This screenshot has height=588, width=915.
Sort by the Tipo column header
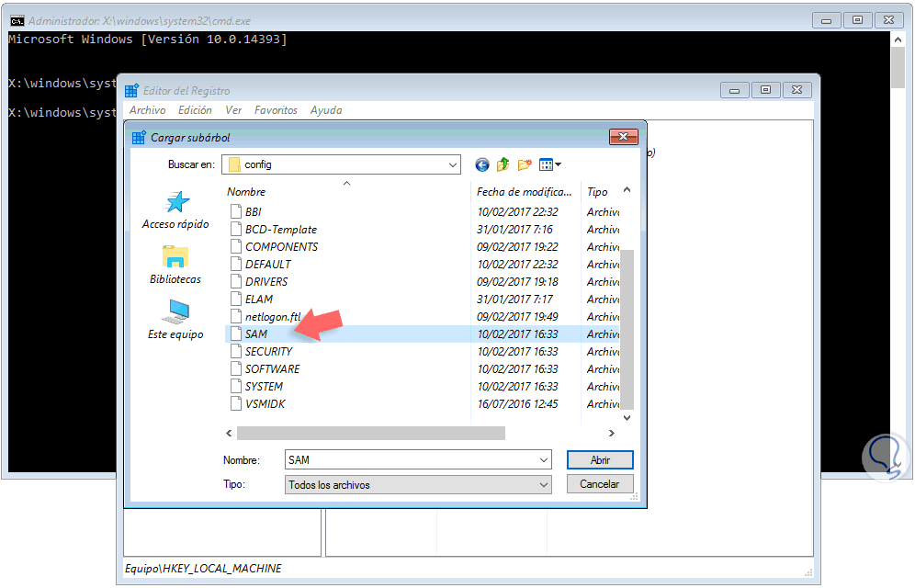tap(597, 192)
